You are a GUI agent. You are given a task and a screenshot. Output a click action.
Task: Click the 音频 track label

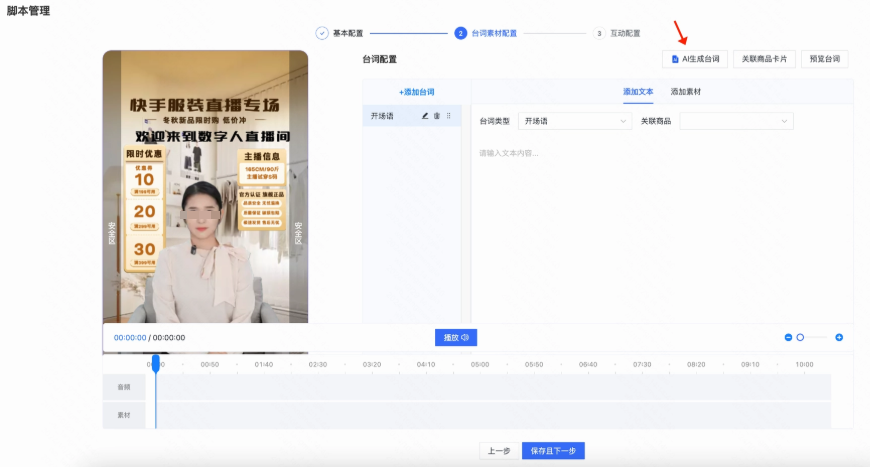[124, 387]
